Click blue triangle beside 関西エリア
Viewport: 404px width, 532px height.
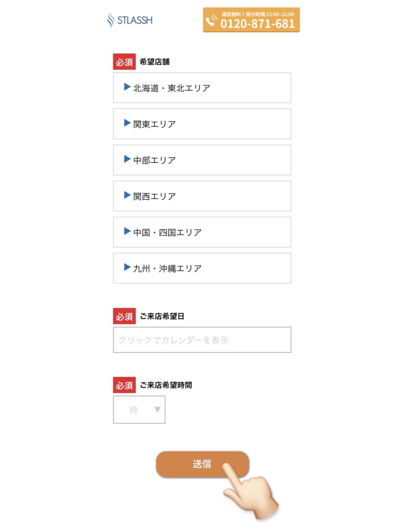[127, 195]
